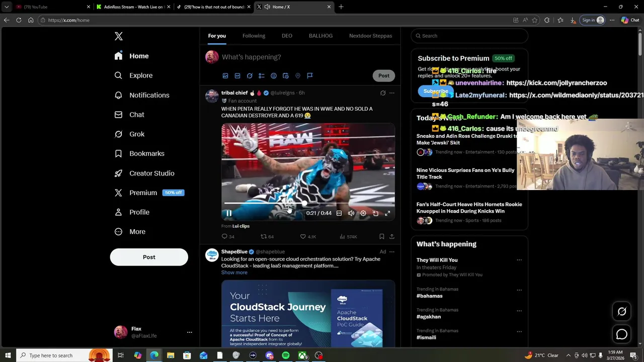
Task: Click the X search field
Action: pos(469,36)
